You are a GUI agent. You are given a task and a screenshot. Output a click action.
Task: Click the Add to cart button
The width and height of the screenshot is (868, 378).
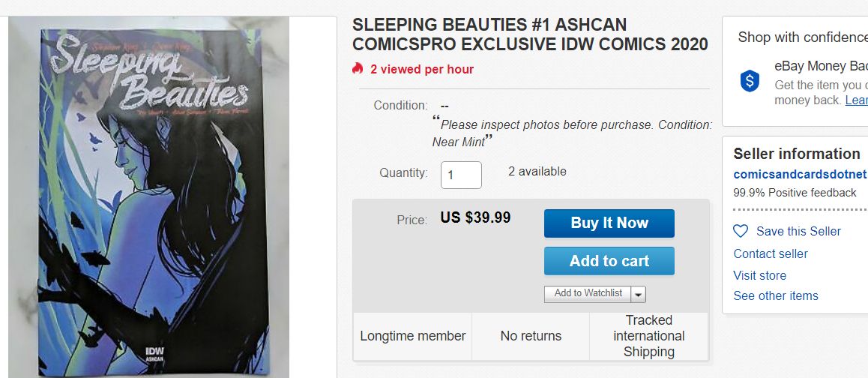(x=609, y=261)
